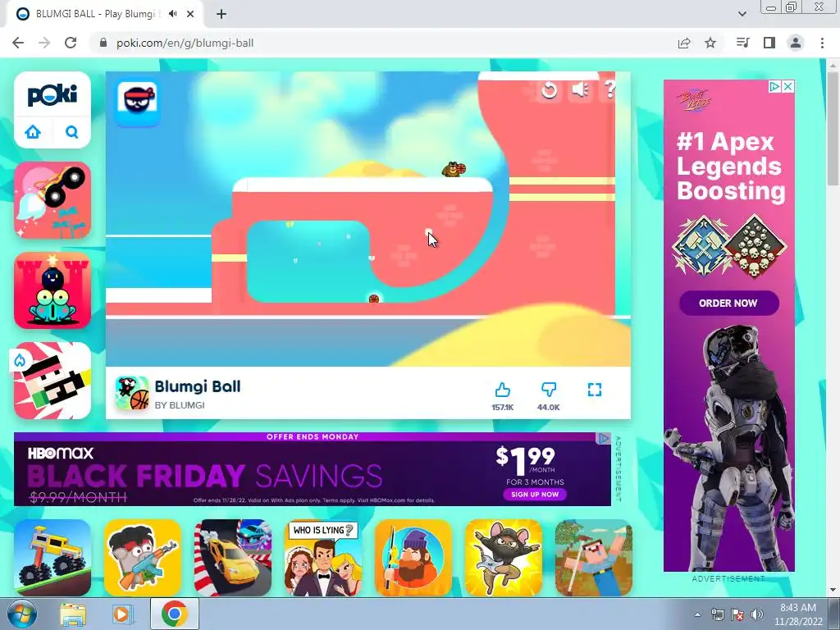The image size is (840, 630).
Task: Mute the game using the in-game speaker icon
Action: pyautogui.click(x=580, y=89)
